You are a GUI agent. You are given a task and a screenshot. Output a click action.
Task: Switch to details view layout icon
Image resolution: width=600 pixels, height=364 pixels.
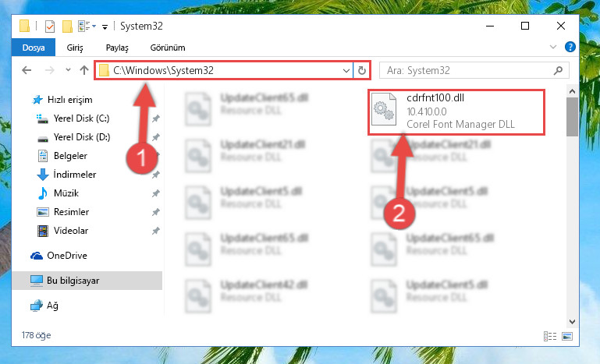pyautogui.click(x=550, y=336)
